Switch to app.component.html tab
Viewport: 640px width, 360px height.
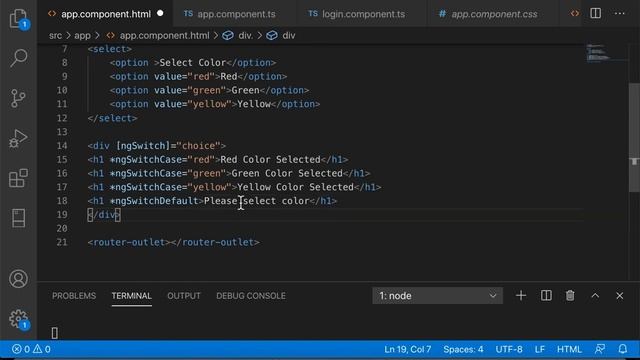(x=106, y=14)
